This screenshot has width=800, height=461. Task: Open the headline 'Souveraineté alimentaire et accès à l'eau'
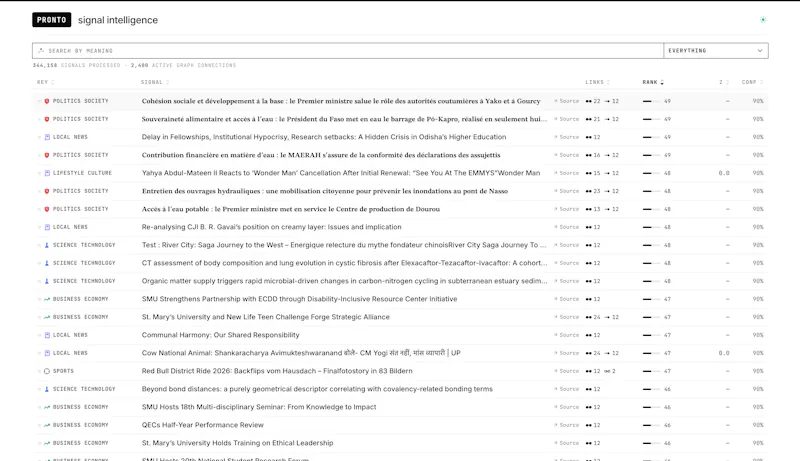pos(344,119)
